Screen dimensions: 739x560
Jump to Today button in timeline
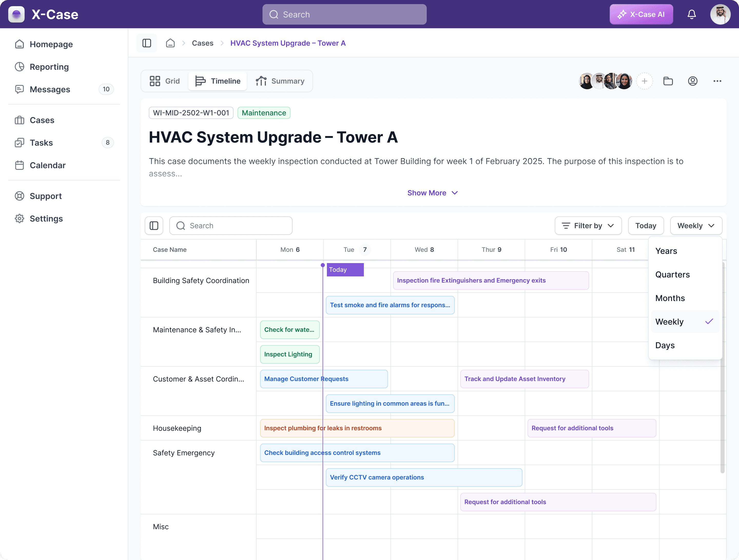pos(645,226)
